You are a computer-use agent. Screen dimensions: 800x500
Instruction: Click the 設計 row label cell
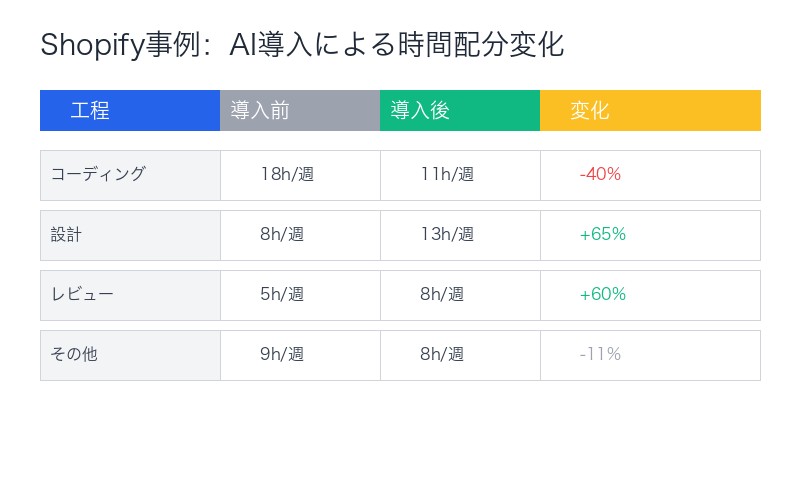[x=130, y=235]
